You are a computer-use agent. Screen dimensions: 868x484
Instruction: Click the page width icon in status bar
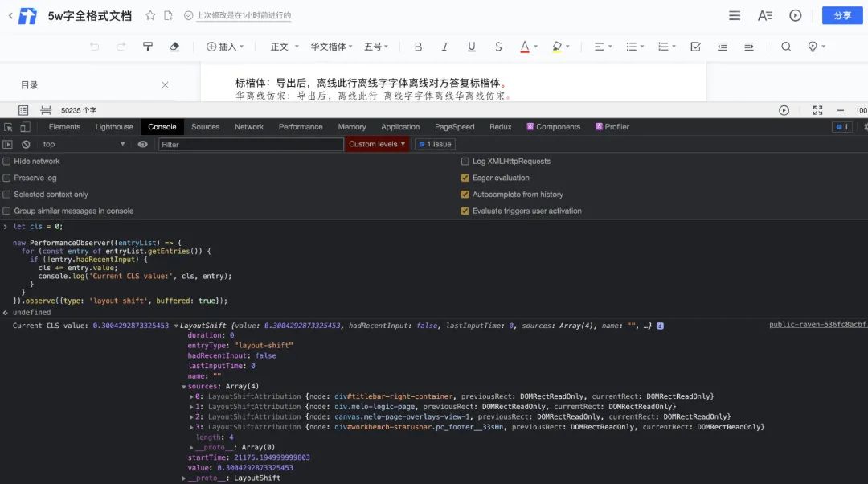[x=46, y=110]
